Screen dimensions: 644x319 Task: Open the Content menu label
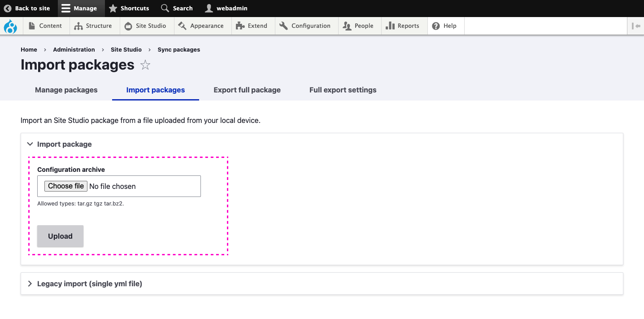[x=51, y=26]
